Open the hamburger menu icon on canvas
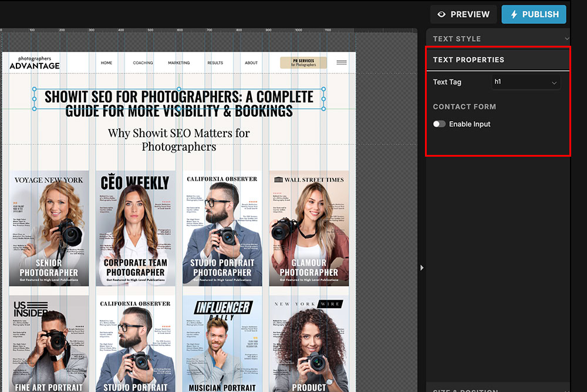587x392 pixels. pyautogui.click(x=342, y=63)
